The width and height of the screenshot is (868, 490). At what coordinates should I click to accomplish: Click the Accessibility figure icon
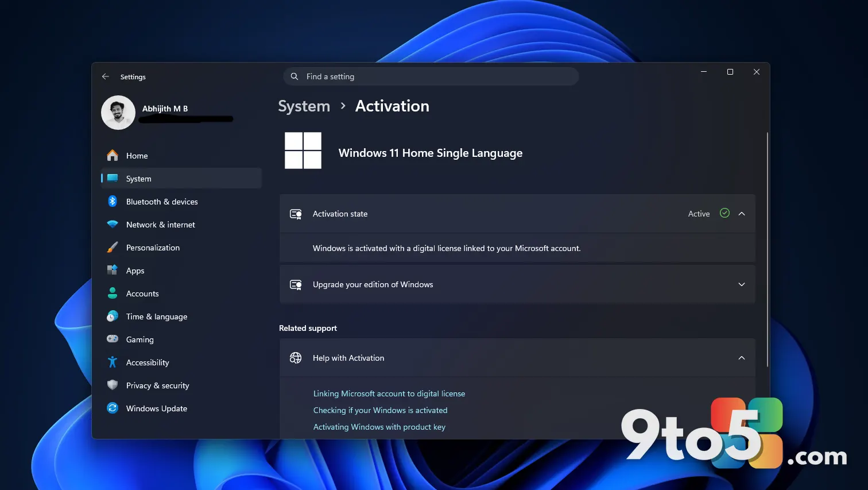[x=113, y=362]
